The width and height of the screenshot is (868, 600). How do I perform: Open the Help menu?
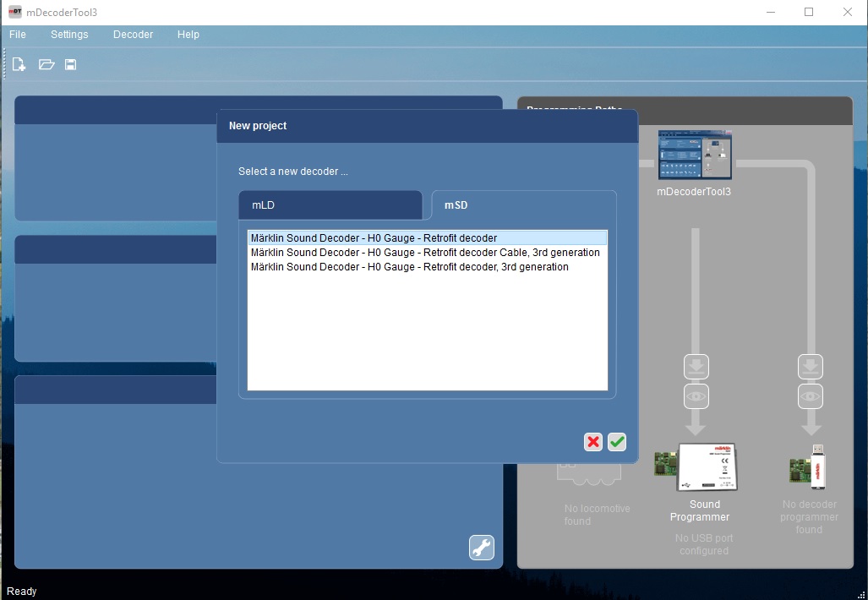click(x=188, y=35)
